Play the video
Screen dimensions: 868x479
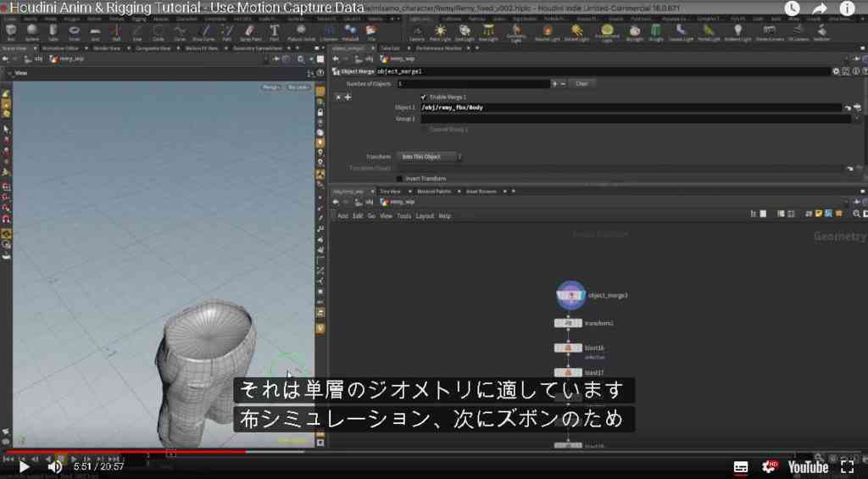tap(23, 467)
